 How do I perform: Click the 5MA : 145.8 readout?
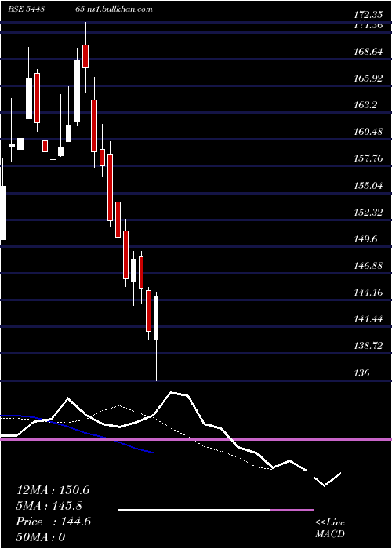pyautogui.click(x=49, y=506)
